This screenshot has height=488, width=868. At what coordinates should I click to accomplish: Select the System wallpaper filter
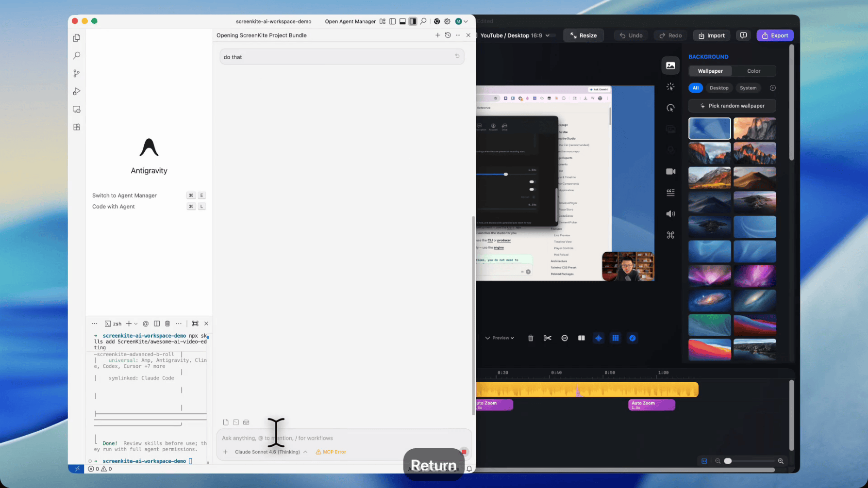[748, 88]
